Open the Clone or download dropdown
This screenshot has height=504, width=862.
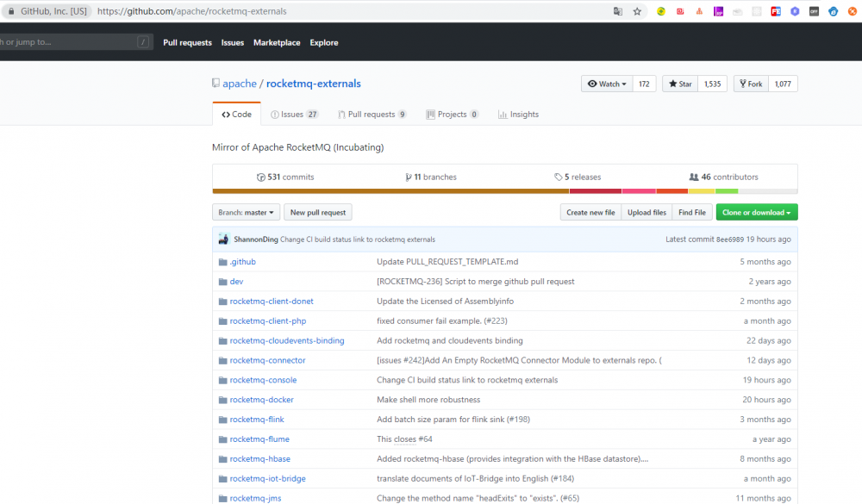click(757, 212)
